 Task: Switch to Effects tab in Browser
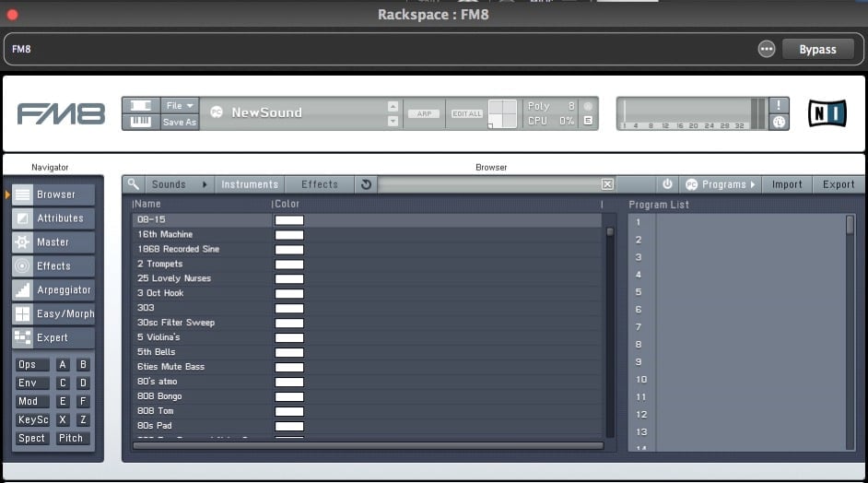(320, 184)
